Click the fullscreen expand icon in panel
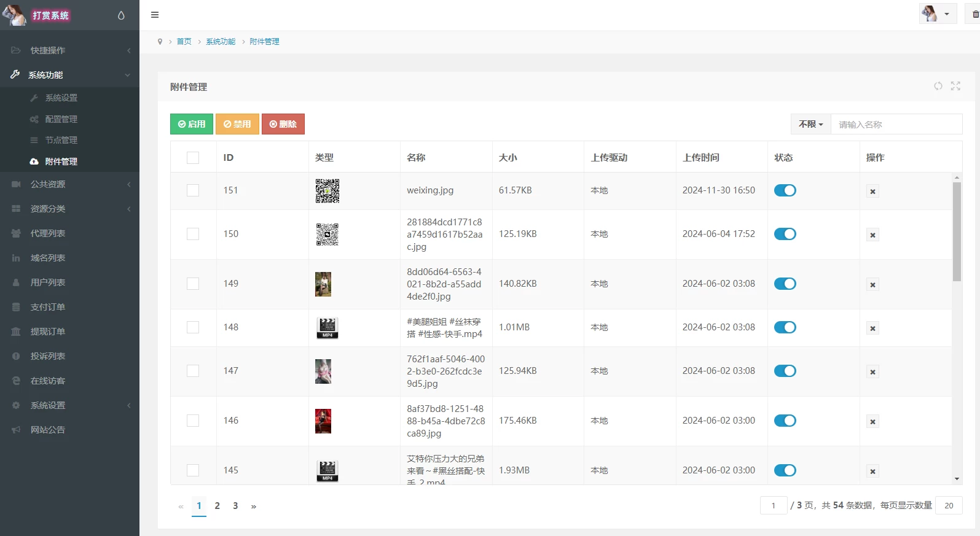 coord(955,87)
